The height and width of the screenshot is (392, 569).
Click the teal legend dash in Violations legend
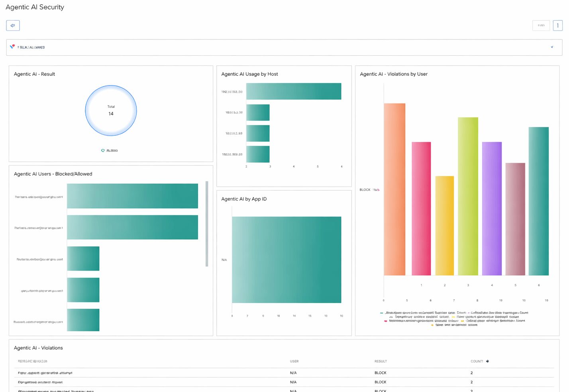click(x=381, y=313)
